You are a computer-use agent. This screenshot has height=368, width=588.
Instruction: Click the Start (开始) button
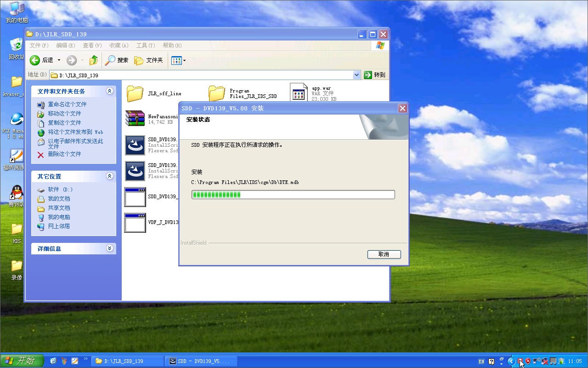pos(22,361)
